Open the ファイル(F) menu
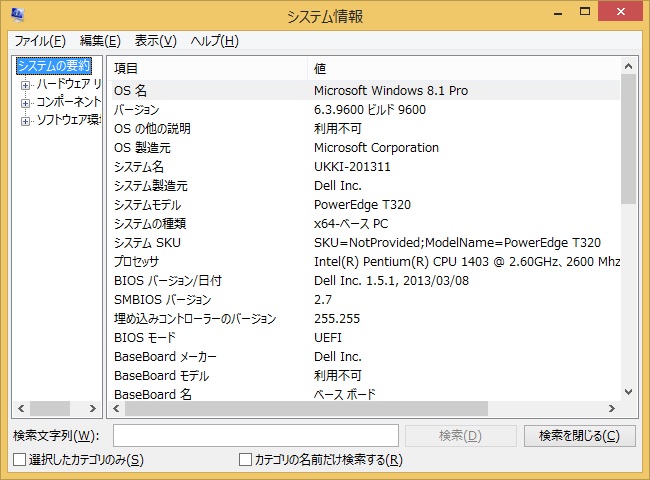Screen dimensions: 650x480 tap(40, 41)
